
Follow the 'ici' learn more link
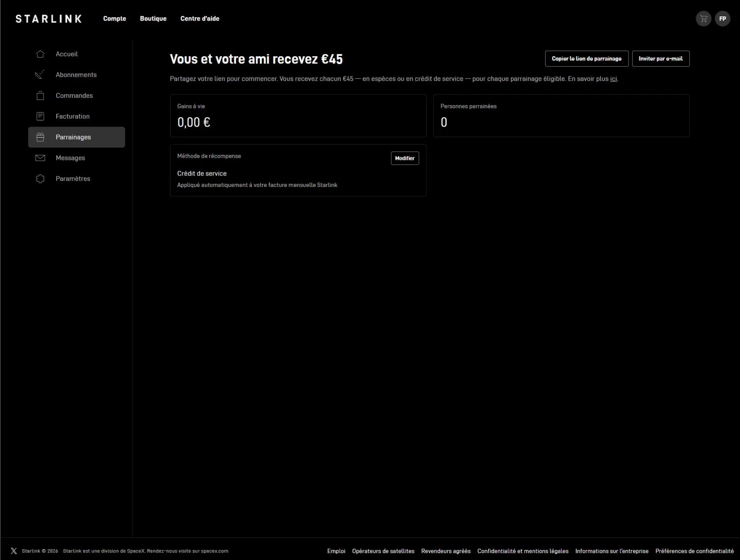click(x=613, y=79)
